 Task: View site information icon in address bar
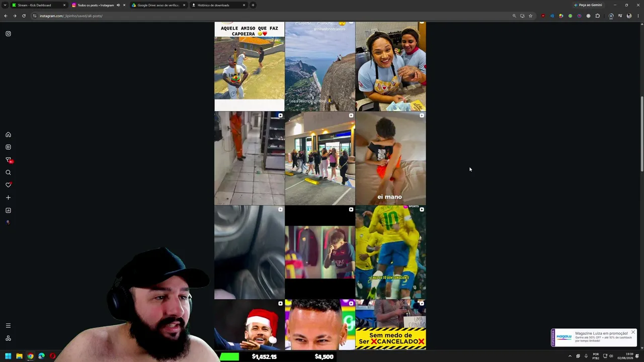35,16
